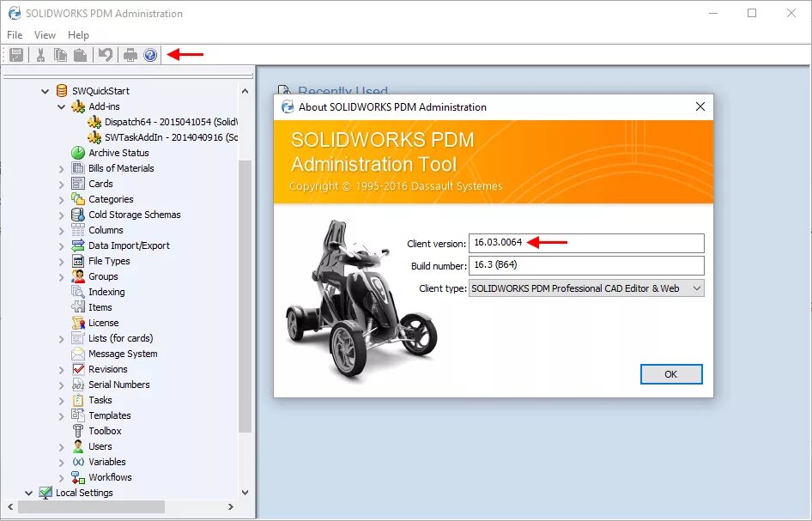Click the Archive Status green clock icon
Viewport: 812px width, 521px height.
(x=78, y=153)
